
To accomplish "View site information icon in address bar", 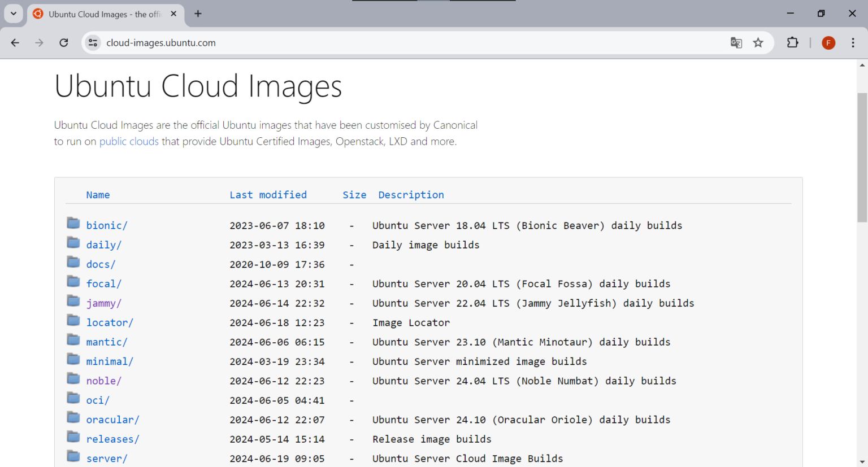I will pos(93,43).
